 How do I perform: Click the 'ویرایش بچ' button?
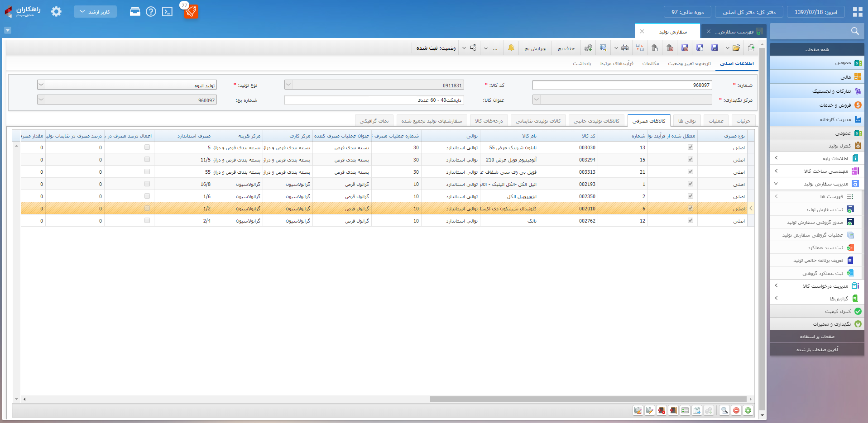click(x=535, y=48)
